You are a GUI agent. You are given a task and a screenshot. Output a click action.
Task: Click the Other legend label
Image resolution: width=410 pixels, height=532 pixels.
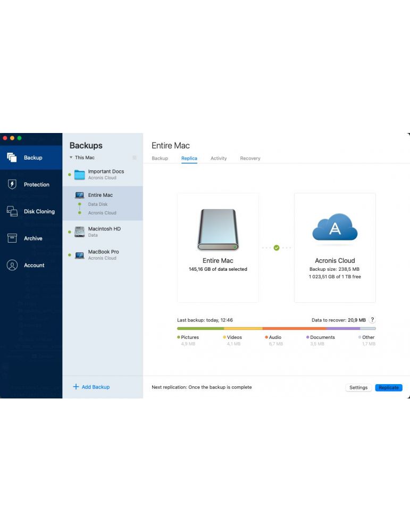click(x=369, y=337)
